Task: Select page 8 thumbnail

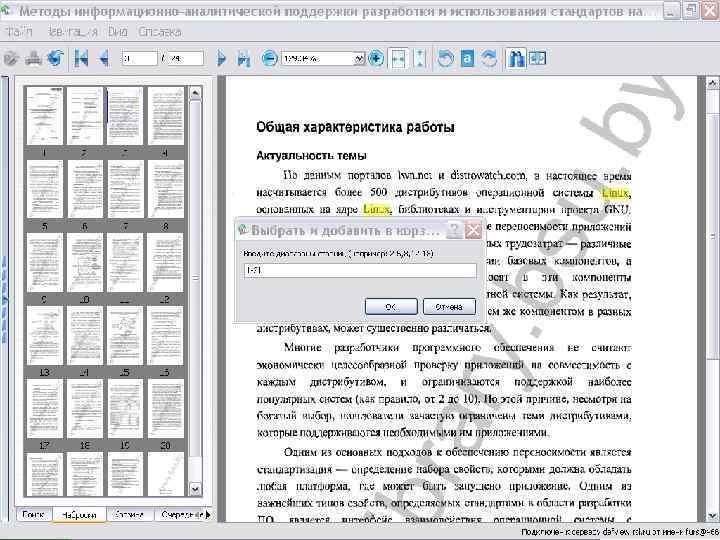Action: click(x=166, y=189)
